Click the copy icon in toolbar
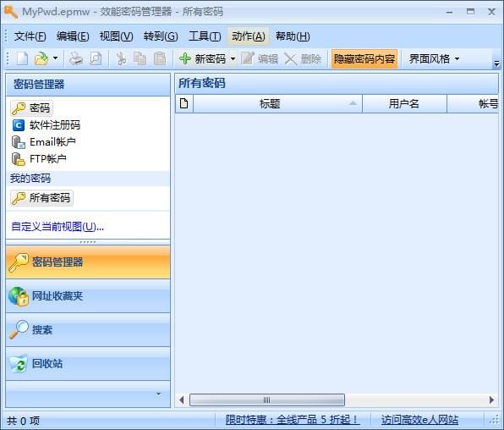504x430 pixels. click(x=140, y=59)
